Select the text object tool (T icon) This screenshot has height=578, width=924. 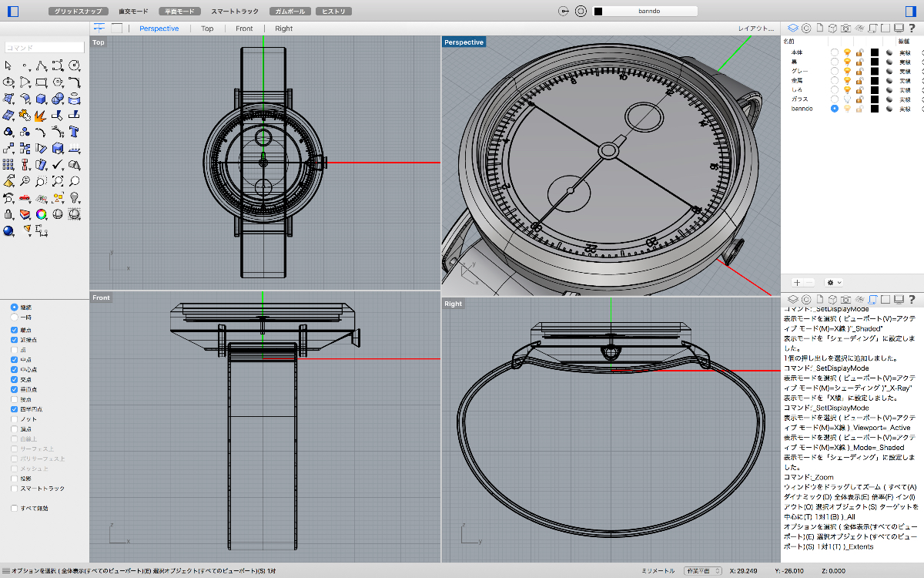click(75, 132)
